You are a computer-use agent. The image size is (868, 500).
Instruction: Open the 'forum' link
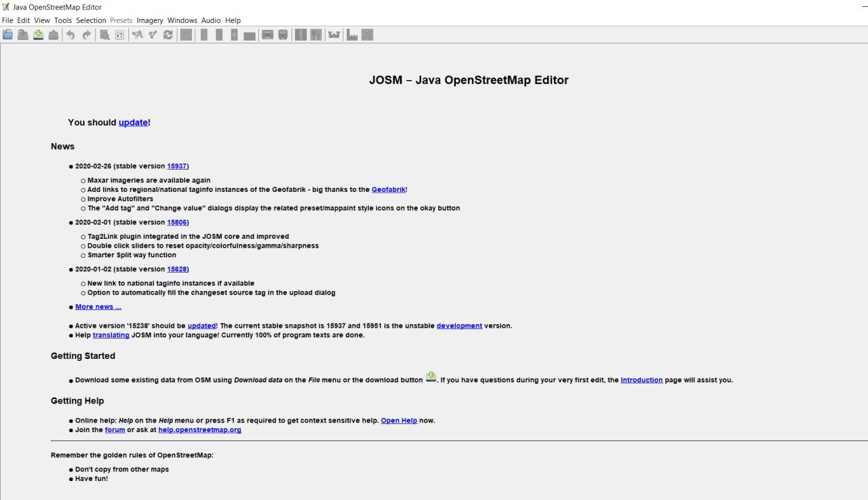point(115,430)
